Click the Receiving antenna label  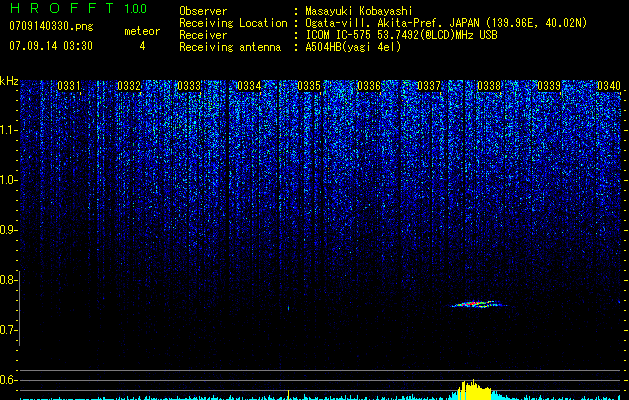click(230, 47)
